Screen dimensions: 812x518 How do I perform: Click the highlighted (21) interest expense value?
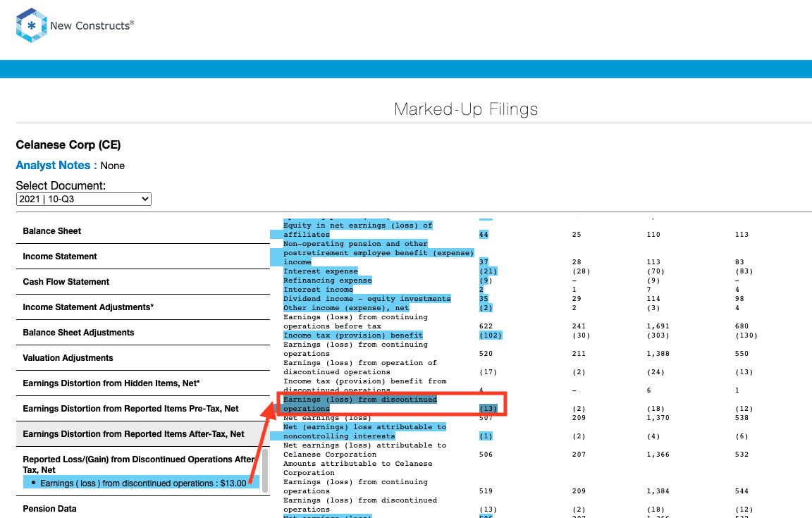(x=488, y=271)
